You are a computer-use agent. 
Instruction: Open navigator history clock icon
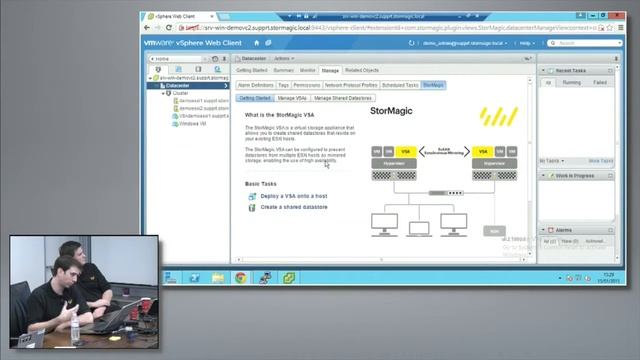pos(215,59)
